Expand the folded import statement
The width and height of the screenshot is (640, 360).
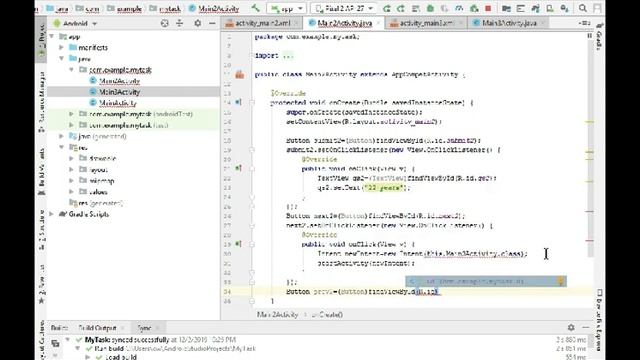coord(288,56)
